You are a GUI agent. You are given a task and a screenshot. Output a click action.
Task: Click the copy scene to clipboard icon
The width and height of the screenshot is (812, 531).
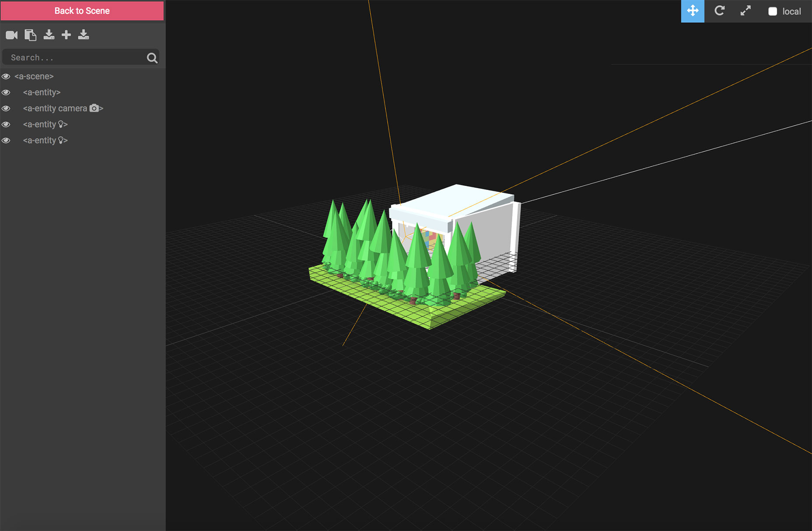tap(30, 35)
